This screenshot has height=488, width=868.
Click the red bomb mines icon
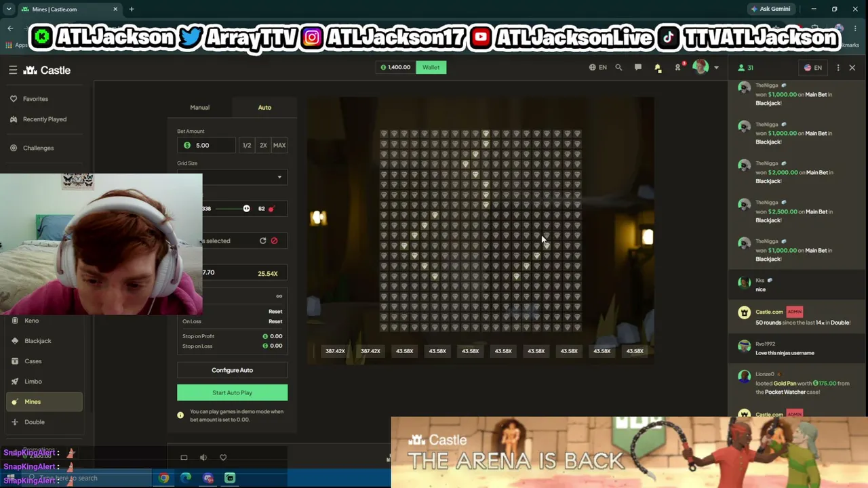(271, 209)
